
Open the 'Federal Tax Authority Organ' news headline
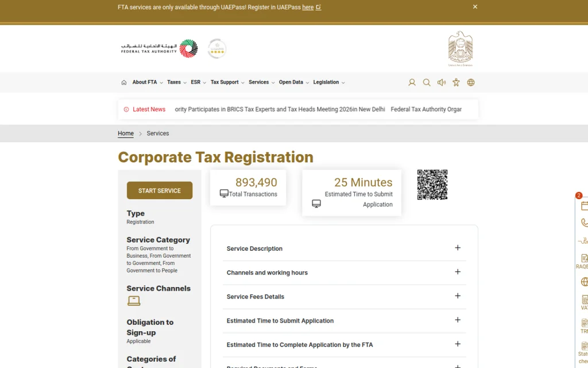pos(426,109)
